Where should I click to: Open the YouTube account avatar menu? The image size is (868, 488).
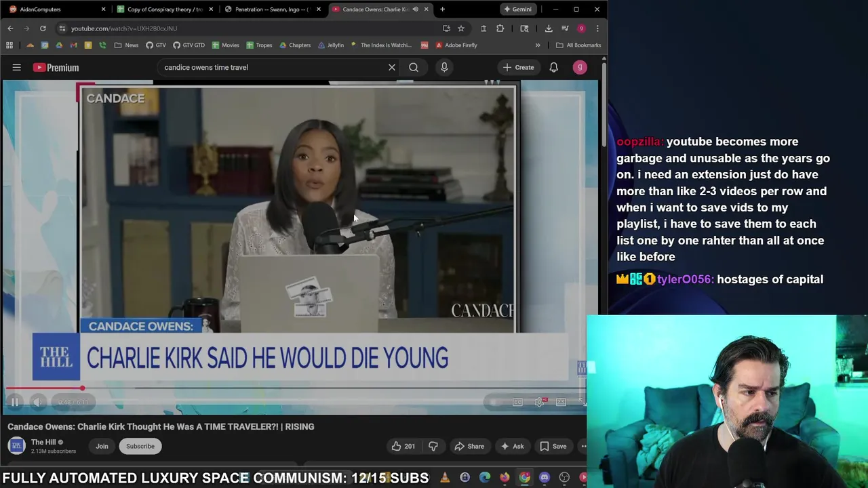(x=580, y=67)
